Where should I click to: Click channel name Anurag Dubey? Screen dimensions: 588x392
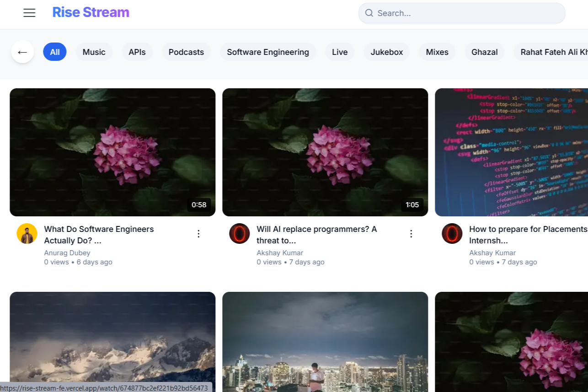pos(67,253)
